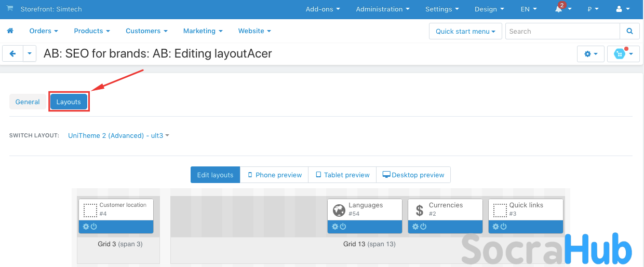Click the back arrow button
Image resolution: width=644 pixels, height=267 pixels.
13,54
